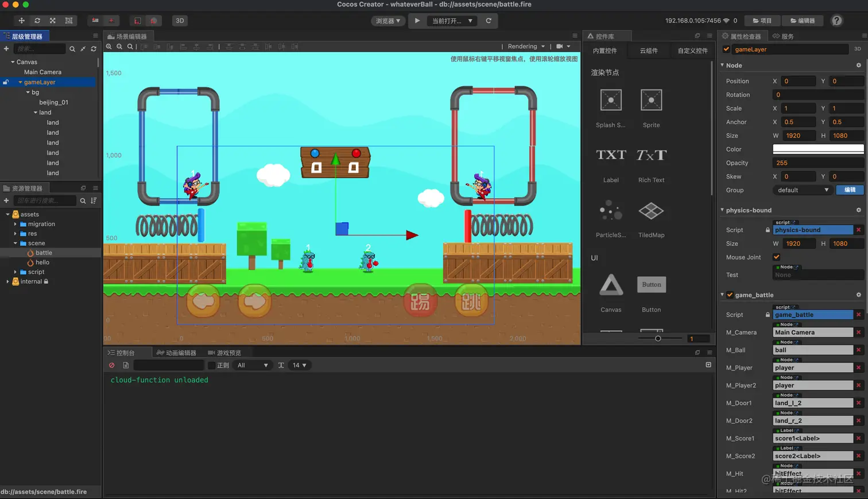Click the hierarchy search magnifier icon
868x499 pixels.
[x=72, y=49]
